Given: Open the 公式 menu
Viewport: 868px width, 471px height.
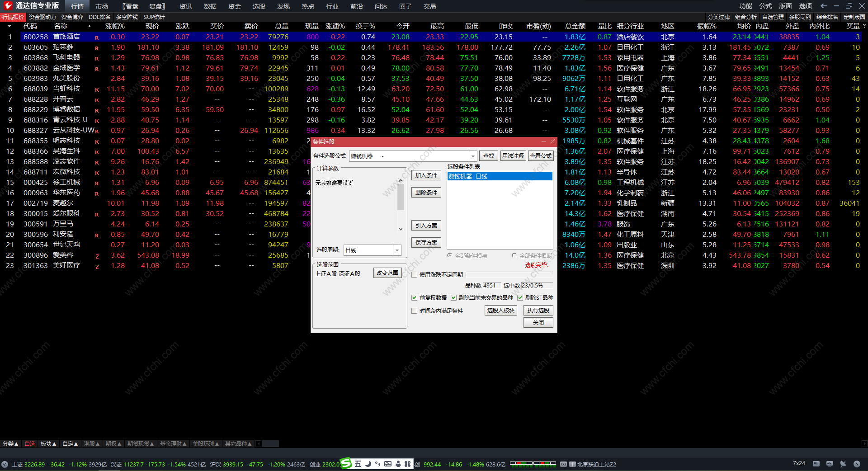Looking at the screenshot, I should [765, 6].
